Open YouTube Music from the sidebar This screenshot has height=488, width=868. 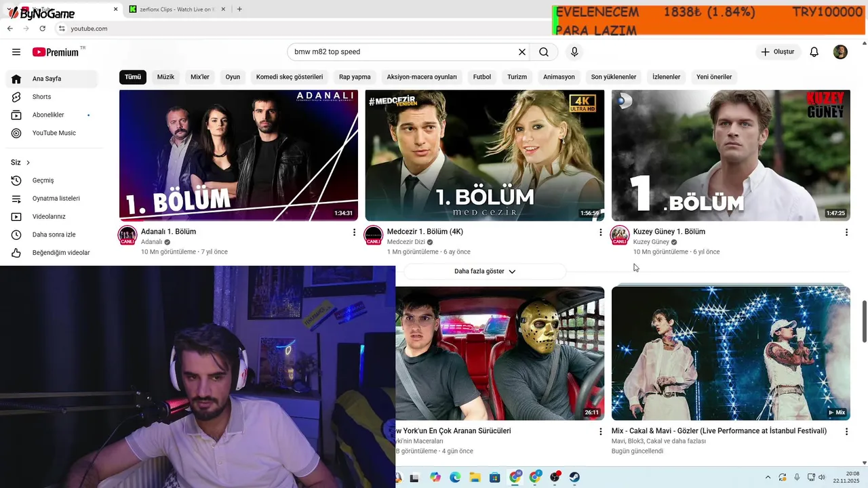point(52,133)
